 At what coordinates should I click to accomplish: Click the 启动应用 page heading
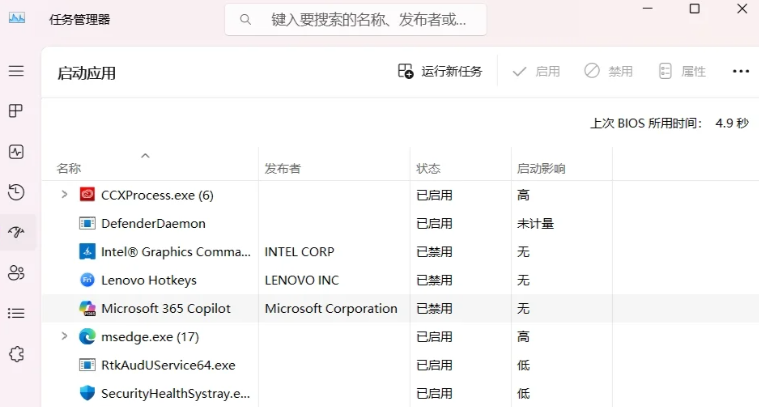(86, 73)
